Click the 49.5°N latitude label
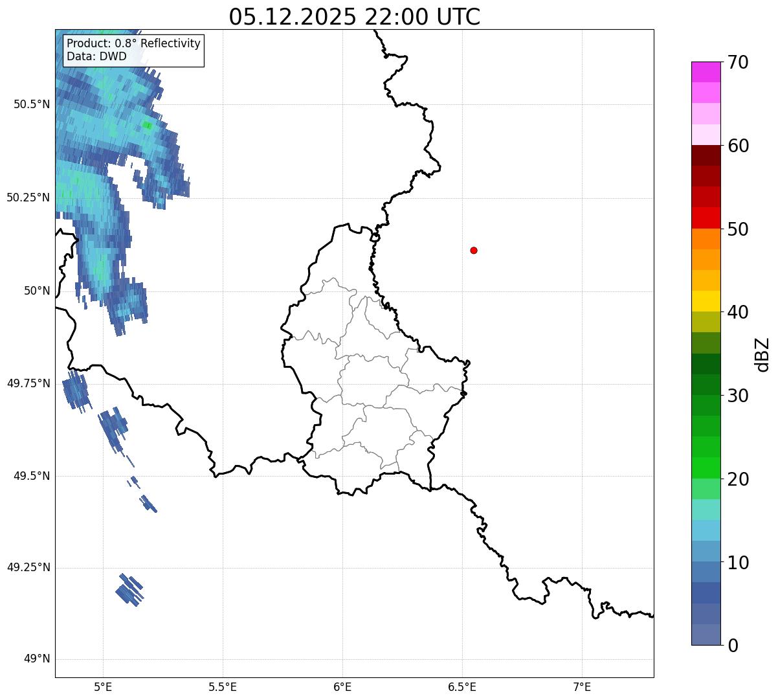The width and height of the screenshot is (778, 700). 31,476
